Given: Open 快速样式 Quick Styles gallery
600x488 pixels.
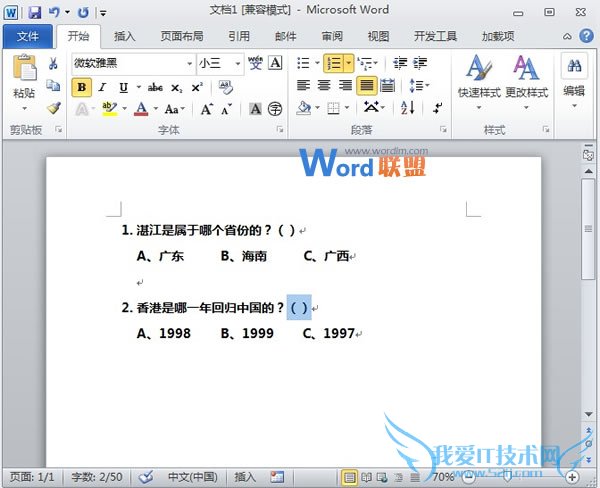Looking at the screenshot, I should (479, 83).
